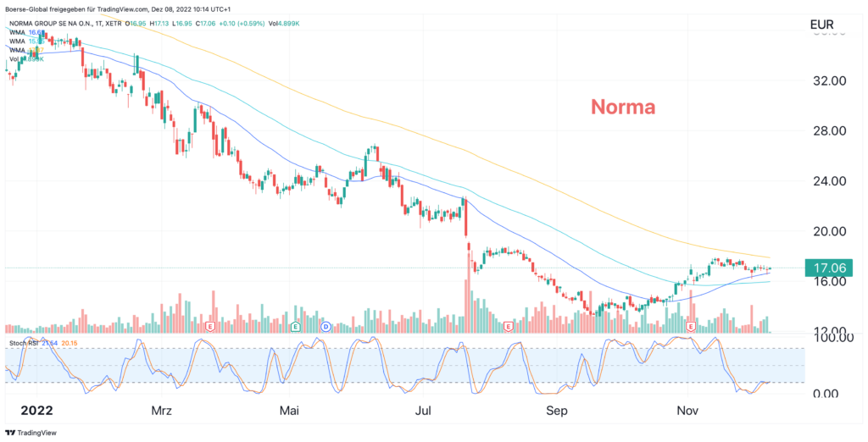The width and height of the screenshot is (868, 442).
Task: Click the Jul time axis label
Action: pyautogui.click(x=423, y=411)
